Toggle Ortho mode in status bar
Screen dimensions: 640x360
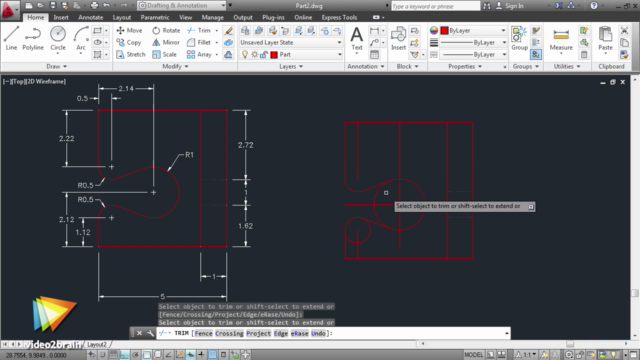coord(124,355)
